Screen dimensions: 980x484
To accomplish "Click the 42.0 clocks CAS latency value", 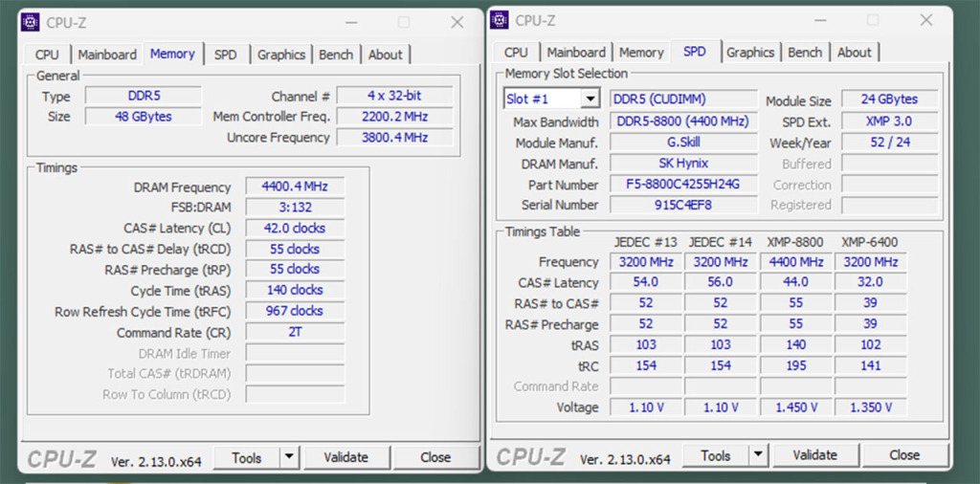I will (295, 228).
